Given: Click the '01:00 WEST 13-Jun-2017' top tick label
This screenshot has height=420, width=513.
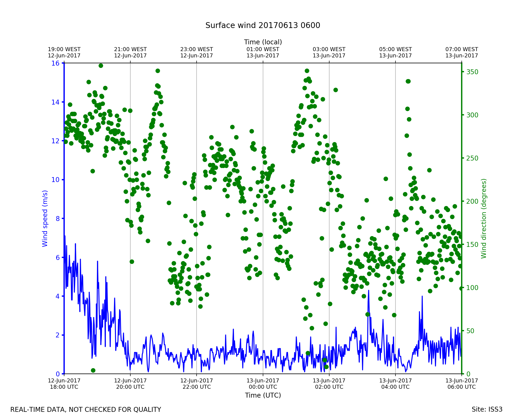Looking at the screenshot, I should pyautogui.click(x=263, y=52).
